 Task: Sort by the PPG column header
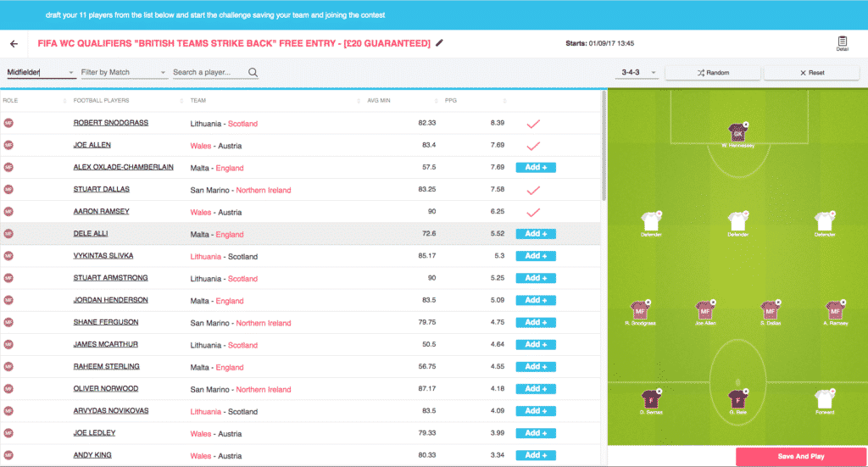(x=451, y=101)
